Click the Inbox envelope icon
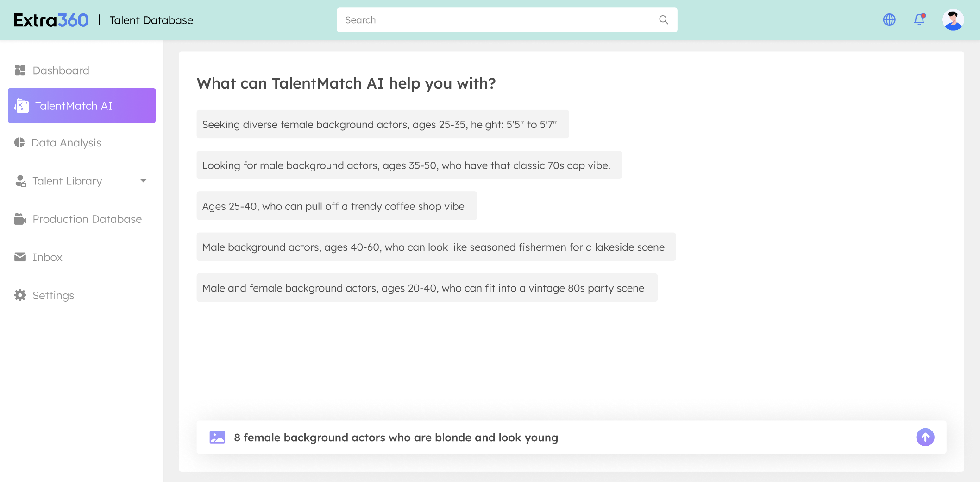Screen dimensions: 980x482 20,257
